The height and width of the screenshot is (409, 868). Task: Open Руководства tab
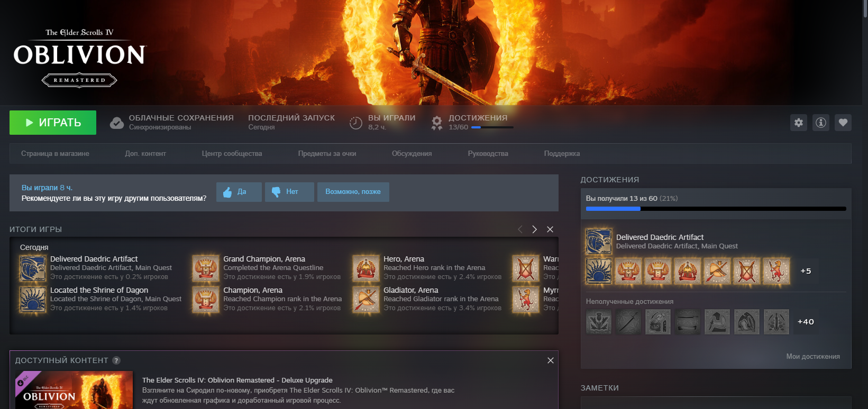click(488, 154)
